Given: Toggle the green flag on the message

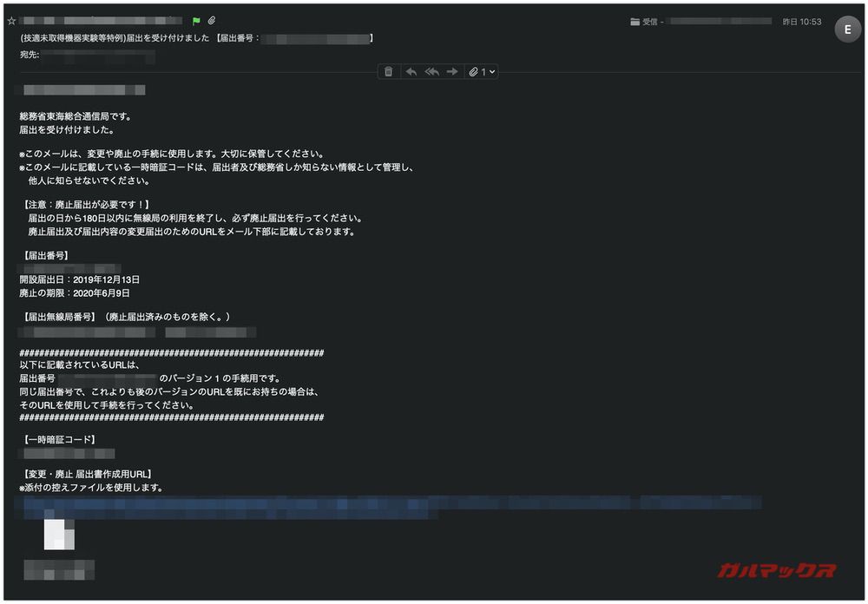Looking at the screenshot, I should 196,21.
